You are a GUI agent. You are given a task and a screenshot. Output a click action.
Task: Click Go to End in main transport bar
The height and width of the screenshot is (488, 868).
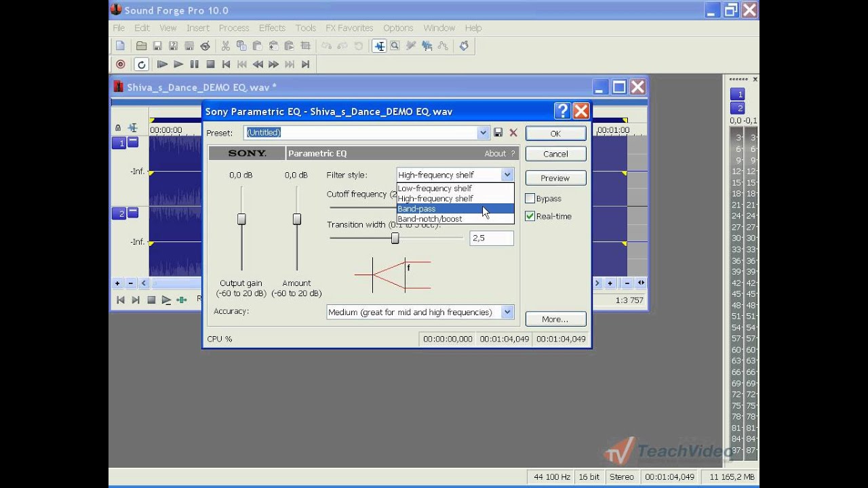(306, 64)
